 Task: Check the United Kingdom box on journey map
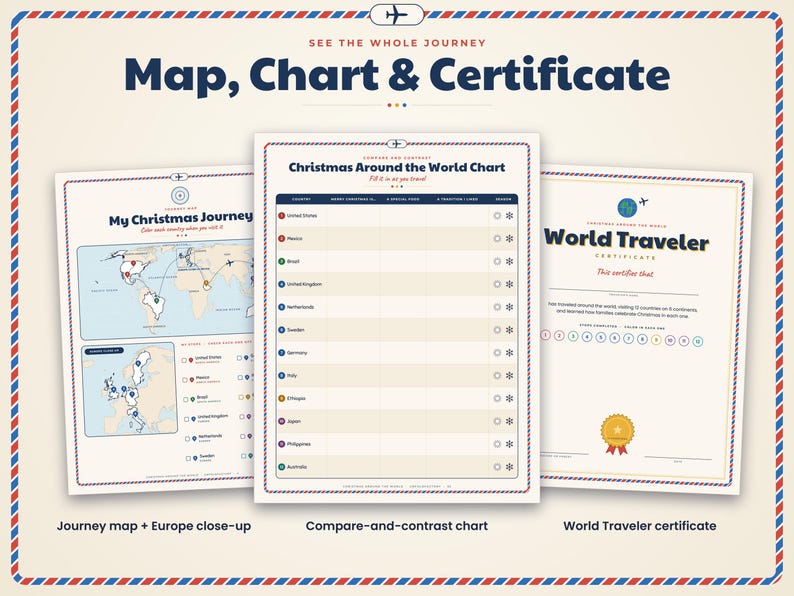click(187, 419)
